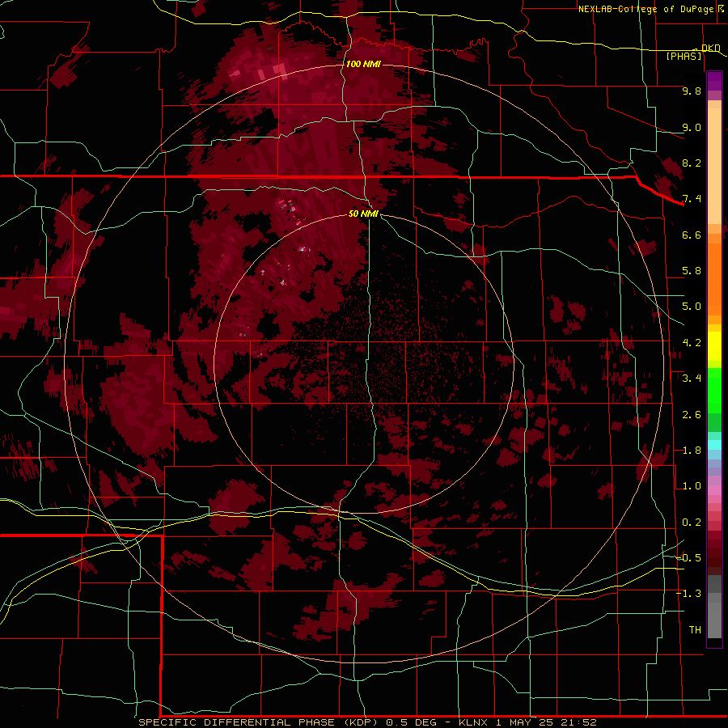Pick the bright green color bar segment
Image resolution: width=728 pixels, height=728 pixels.
click(714, 392)
